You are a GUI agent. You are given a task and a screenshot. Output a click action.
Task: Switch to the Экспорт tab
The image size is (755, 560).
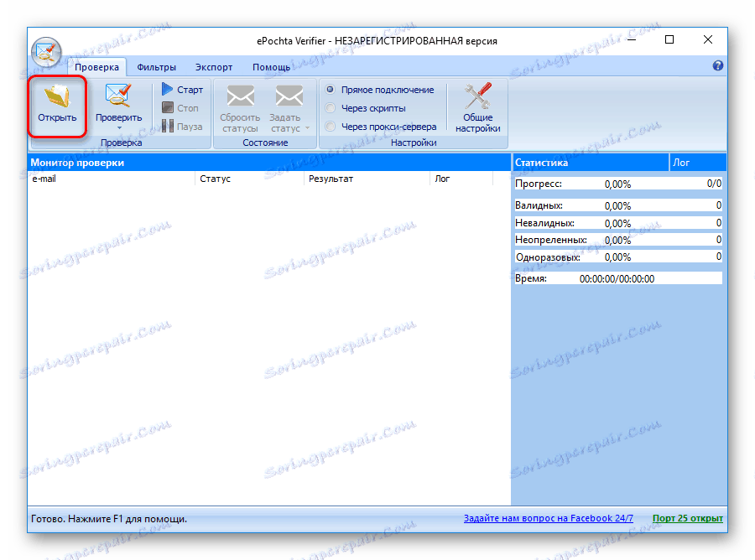214,67
